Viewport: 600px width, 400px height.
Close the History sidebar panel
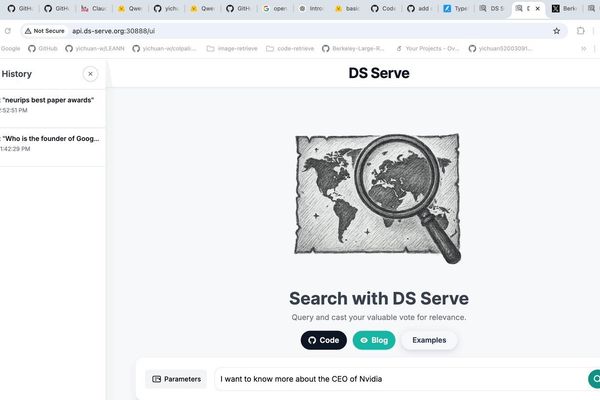coord(90,74)
